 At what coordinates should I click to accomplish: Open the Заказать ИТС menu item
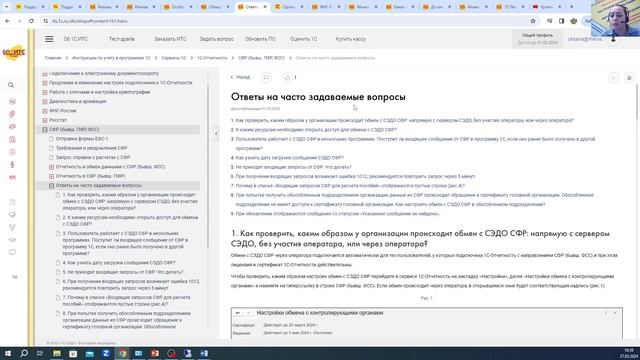click(x=170, y=39)
